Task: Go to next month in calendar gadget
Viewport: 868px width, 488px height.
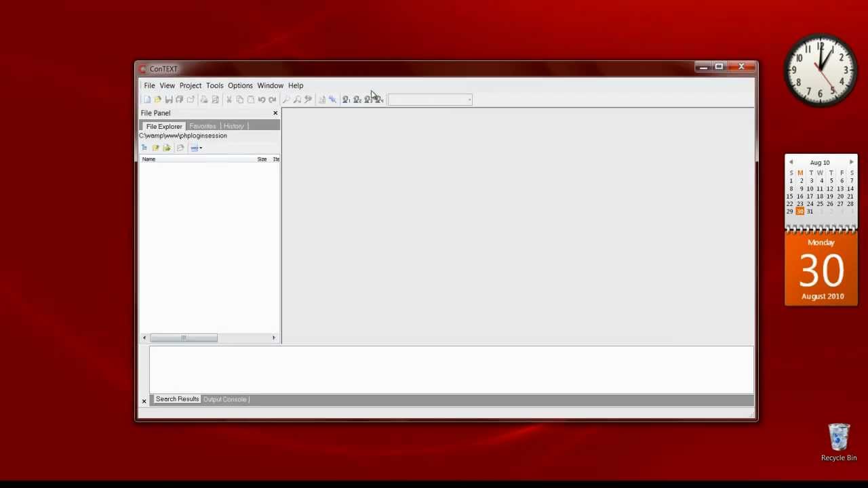Action: pyautogui.click(x=851, y=163)
